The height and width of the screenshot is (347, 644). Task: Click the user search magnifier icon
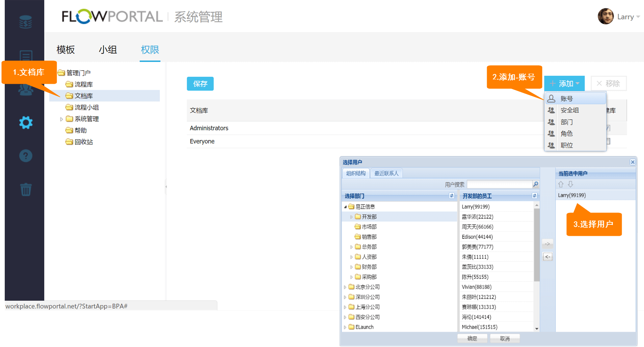coord(535,184)
